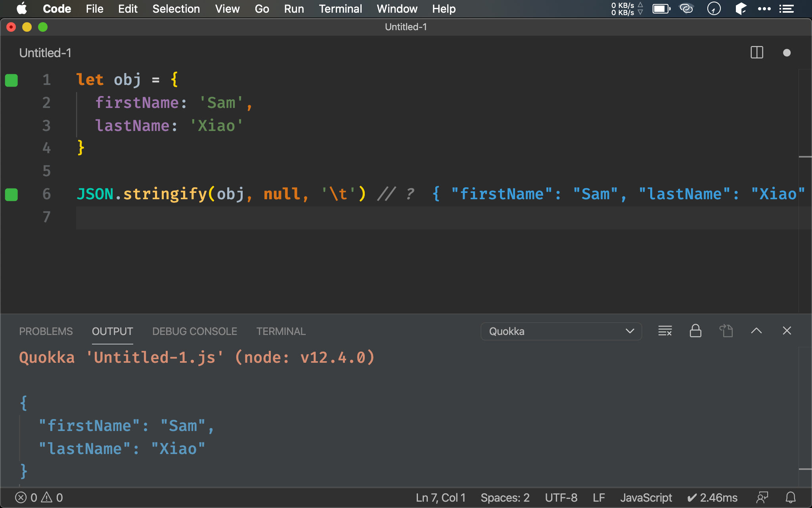Click the Quokka execution time 2.46ms indicator

click(712, 497)
